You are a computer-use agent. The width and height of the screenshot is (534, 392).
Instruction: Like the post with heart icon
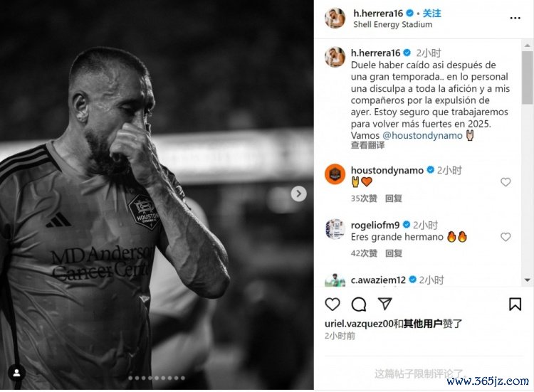click(x=333, y=304)
